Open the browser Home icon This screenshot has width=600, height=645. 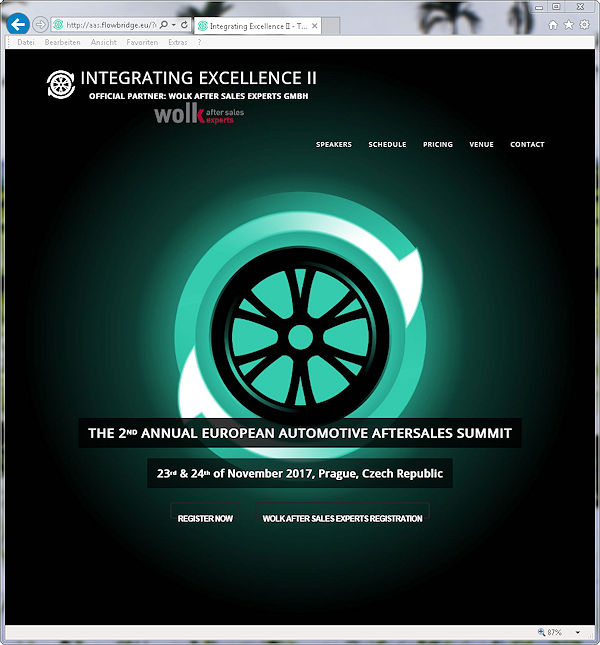pyautogui.click(x=553, y=25)
